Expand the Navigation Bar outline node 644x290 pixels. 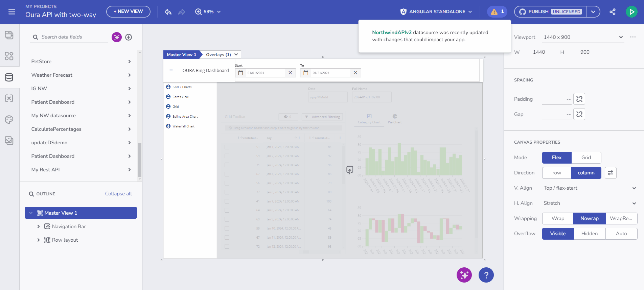pos(39,226)
